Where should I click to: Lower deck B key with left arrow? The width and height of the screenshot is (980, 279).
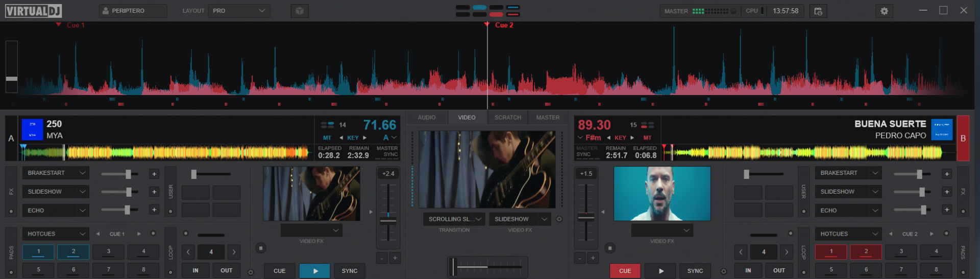[x=609, y=138]
